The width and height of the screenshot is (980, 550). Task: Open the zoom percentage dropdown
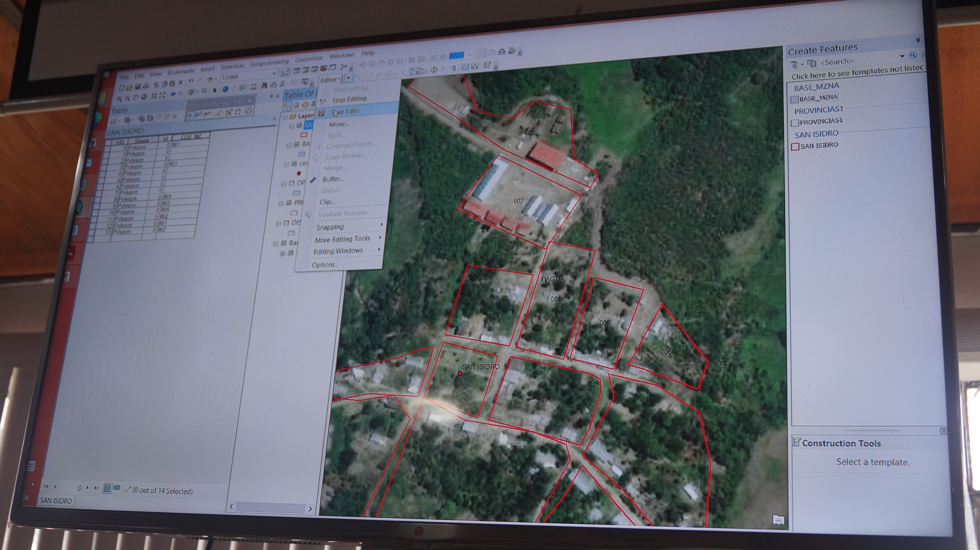(x=470, y=54)
